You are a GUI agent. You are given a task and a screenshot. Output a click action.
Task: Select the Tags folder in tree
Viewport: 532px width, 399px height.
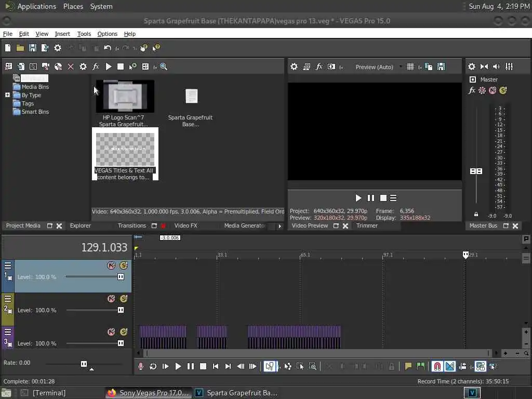[x=23, y=103]
